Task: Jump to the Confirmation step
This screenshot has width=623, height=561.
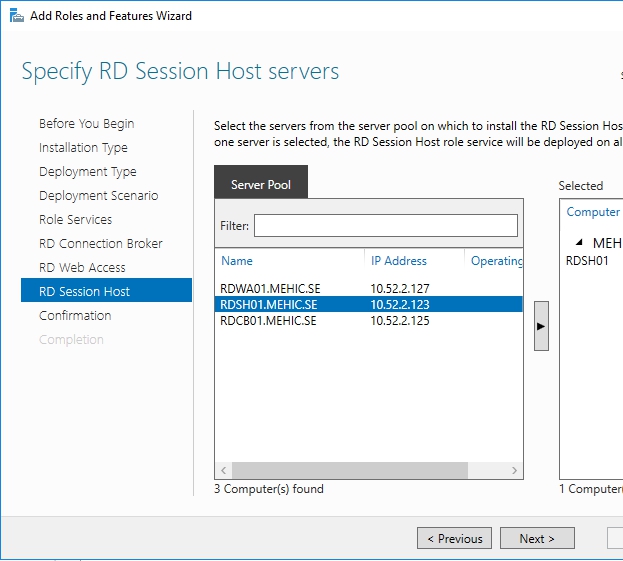Action: (75, 316)
